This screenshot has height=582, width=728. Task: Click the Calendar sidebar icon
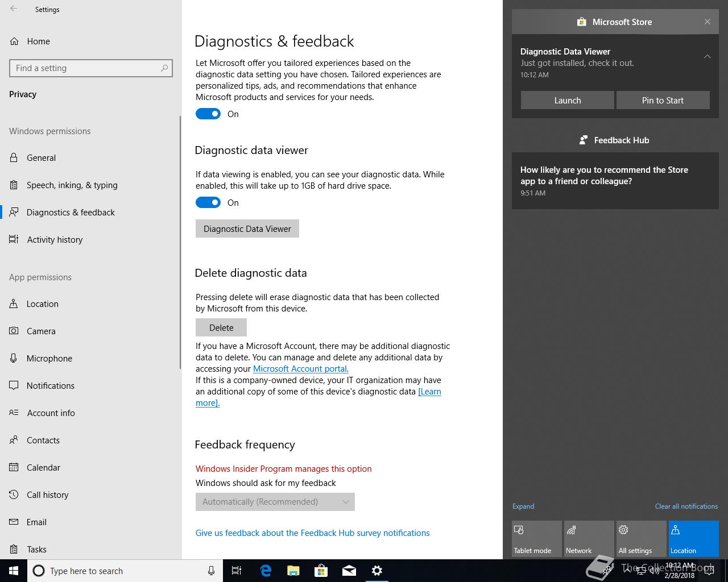14,467
